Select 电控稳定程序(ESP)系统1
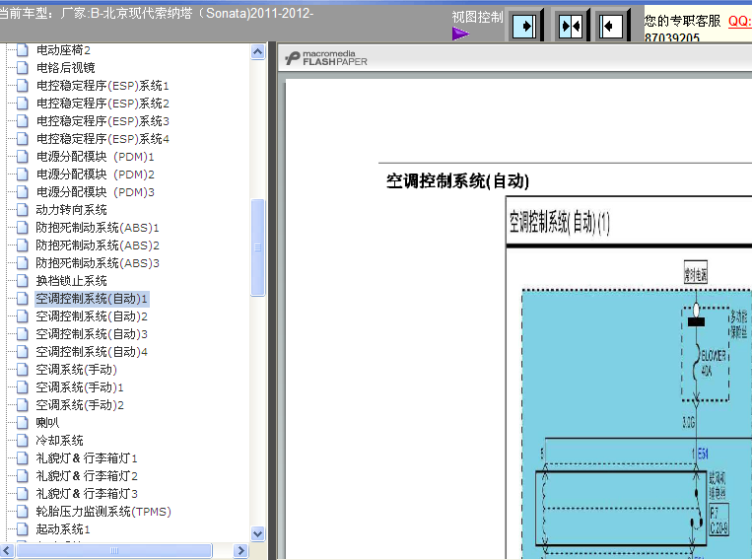This screenshot has width=752, height=560. point(103,86)
